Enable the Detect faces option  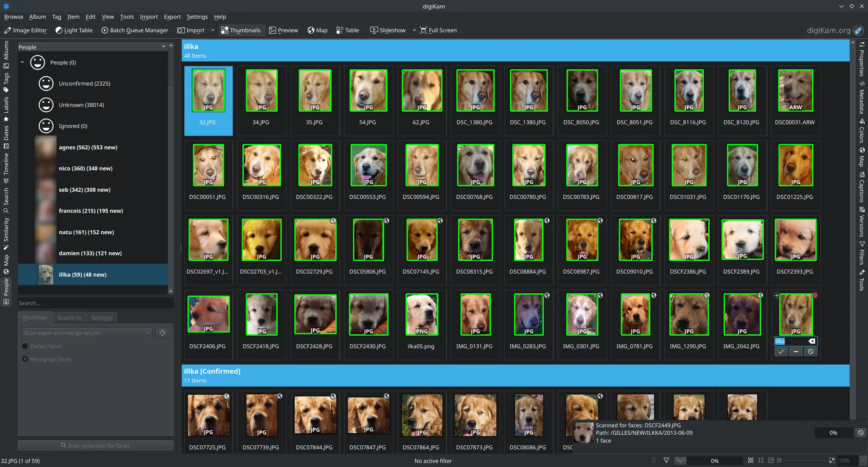click(25, 346)
